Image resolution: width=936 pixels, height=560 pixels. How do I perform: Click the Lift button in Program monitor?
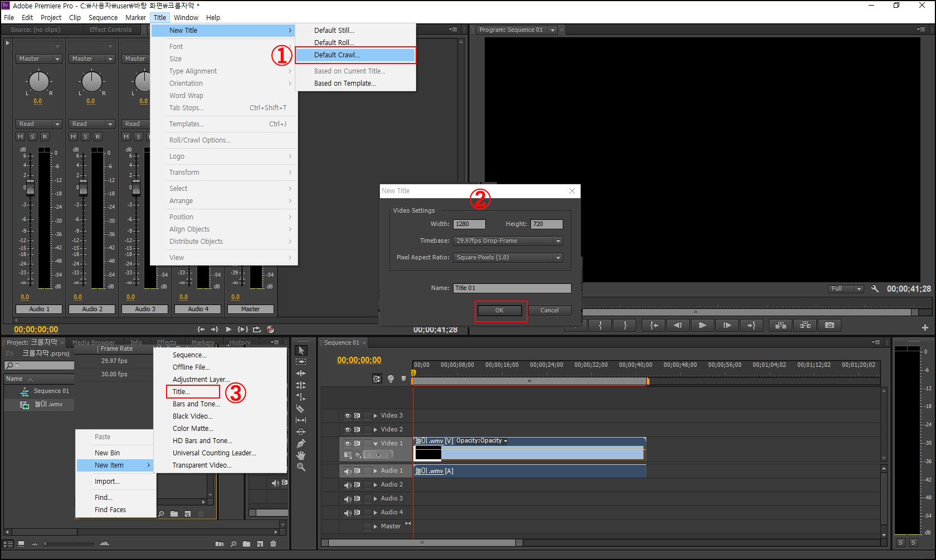pos(781,325)
